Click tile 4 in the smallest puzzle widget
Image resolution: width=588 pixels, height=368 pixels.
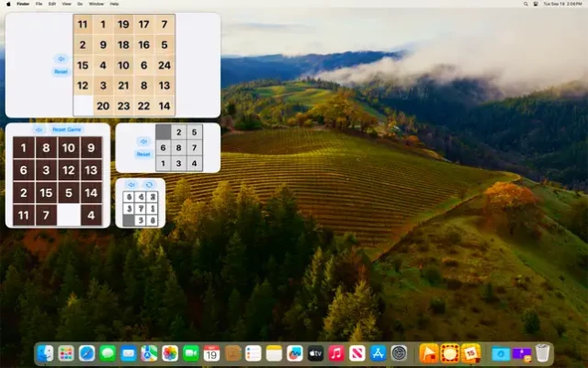click(141, 197)
